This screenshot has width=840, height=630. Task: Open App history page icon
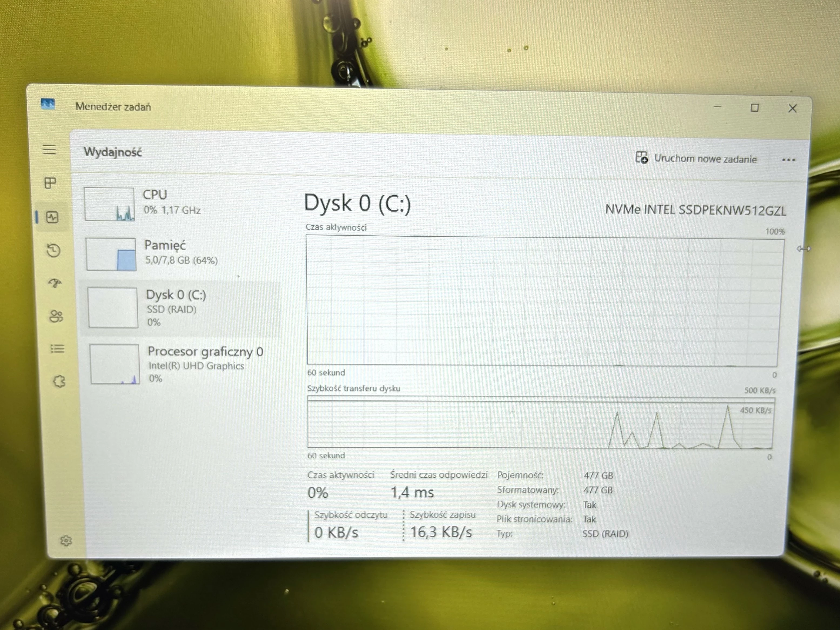pyautogui.click(x=53, y=251)
